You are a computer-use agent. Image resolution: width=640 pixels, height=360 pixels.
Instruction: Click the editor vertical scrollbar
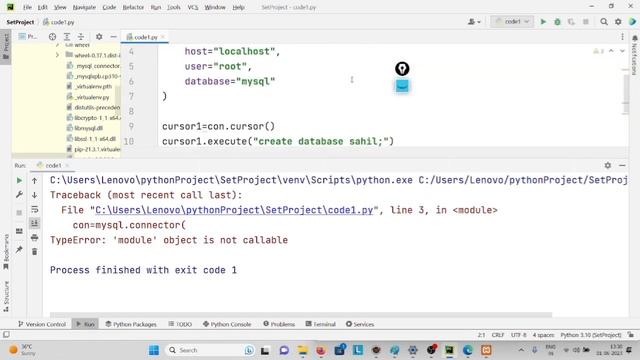tap(626, 94)
